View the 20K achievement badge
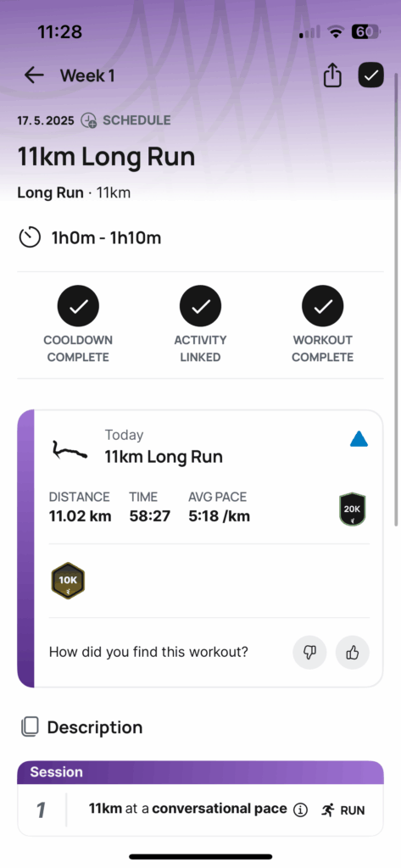 click(353, 509)
